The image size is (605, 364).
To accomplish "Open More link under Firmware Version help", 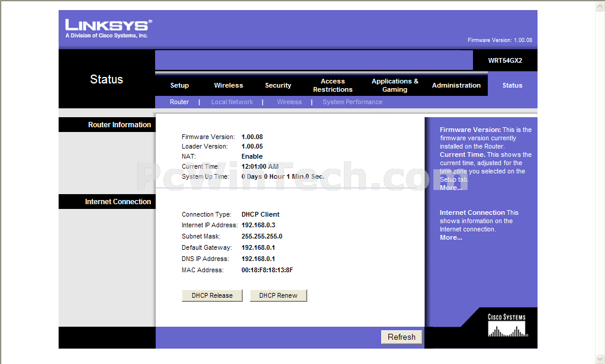I will pyautogui.click(x=450, y=188).
